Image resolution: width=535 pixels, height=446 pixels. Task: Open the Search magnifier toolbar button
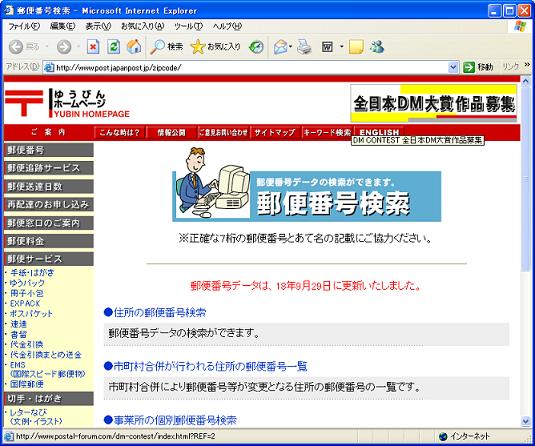(x=167, y=47)
